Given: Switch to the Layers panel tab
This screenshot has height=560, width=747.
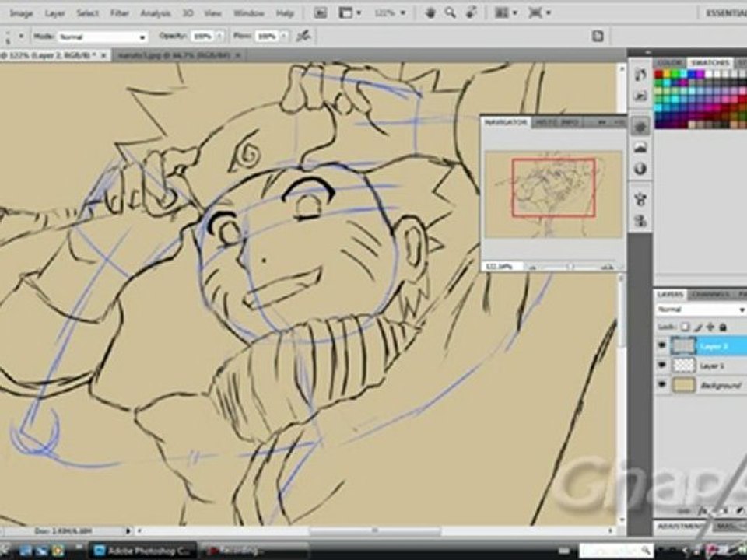Looking at the screenshot, I should [x=670, y=295].
